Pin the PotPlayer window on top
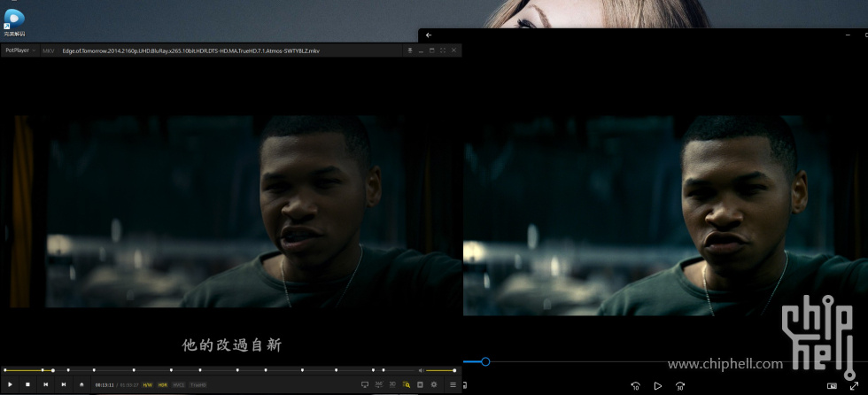The height and width of the screenshot is (395, 868). (410, 50)
